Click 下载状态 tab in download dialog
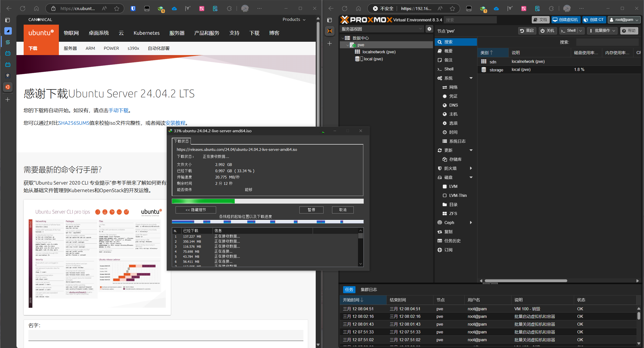The height and width of the screenshot is (348, 644). pos(181,141)
